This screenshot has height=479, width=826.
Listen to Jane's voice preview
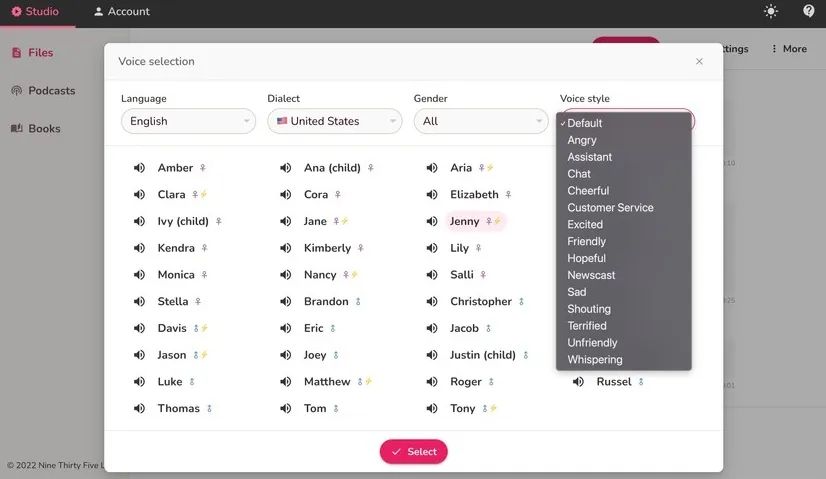(286, 221)
